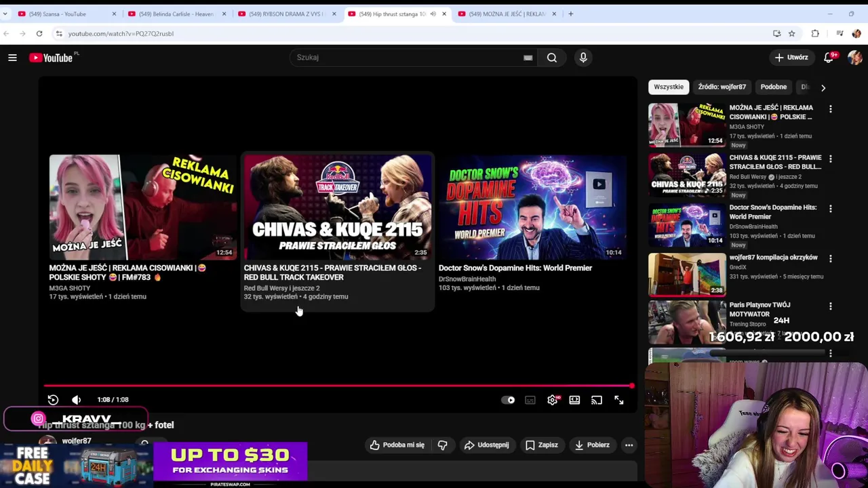The width and height of the screenshot is (868, 488).
Task: Open sidebar thumbnail Paris Platynov TWÓJ MOTYWATOR
Action: (x=687, y=323)
